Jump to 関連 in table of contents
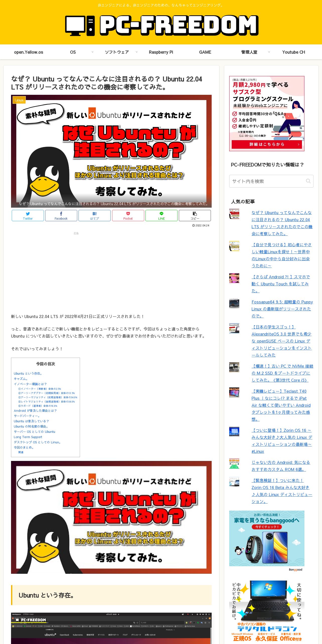Viewport: 322px width, 644px height. [21, 452]
